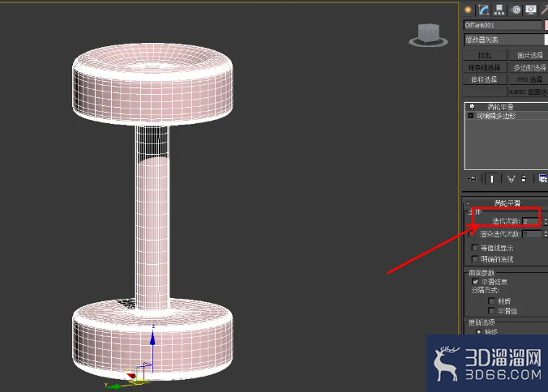Viewport: 548px width, 392px height.
Task: Expand the 可编辑多边形 stack entry
Action: [x=470, y=116]
